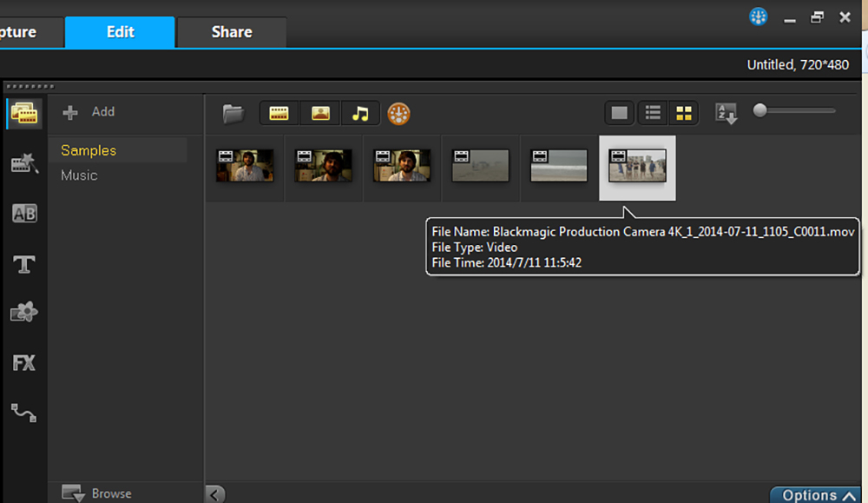This screenshot has height=503, width=868.
Task: Open the Transition panel AB icon
Action: 24,214
